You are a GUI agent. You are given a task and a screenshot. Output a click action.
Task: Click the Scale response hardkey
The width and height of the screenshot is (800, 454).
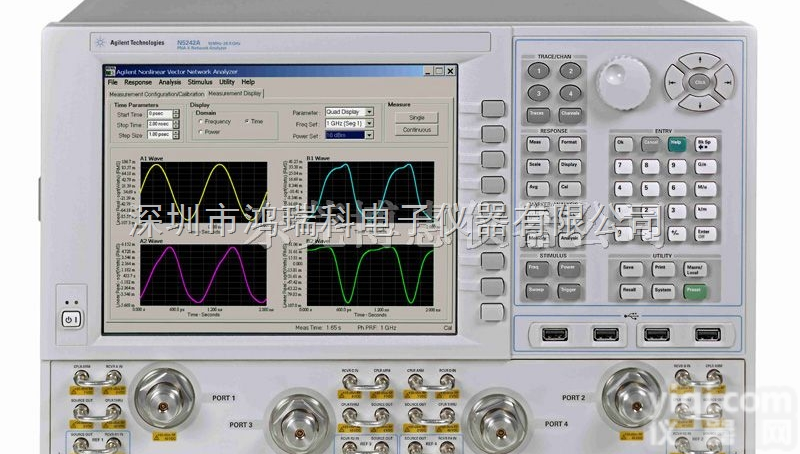pyautogui.click(x=538, y=166)
